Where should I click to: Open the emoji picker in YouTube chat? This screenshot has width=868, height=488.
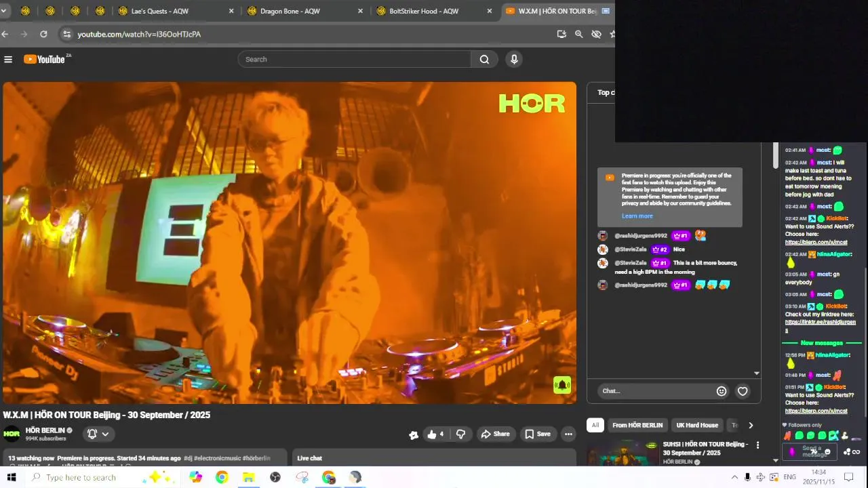click(722, 391)
